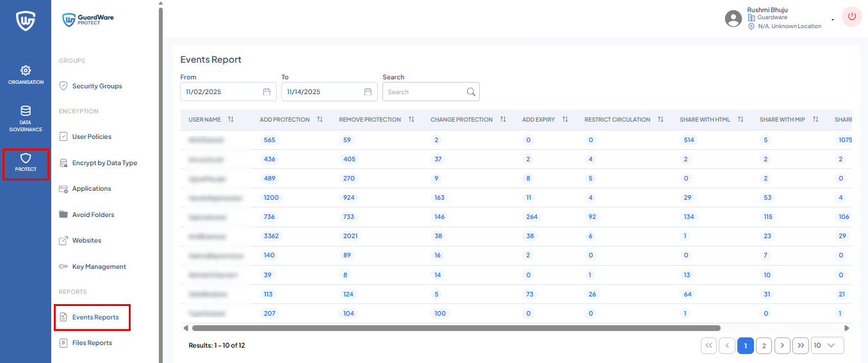
Task: Click the Protect shield icon in sidebar
Action: pyautogui.click(x=26, y=158)
